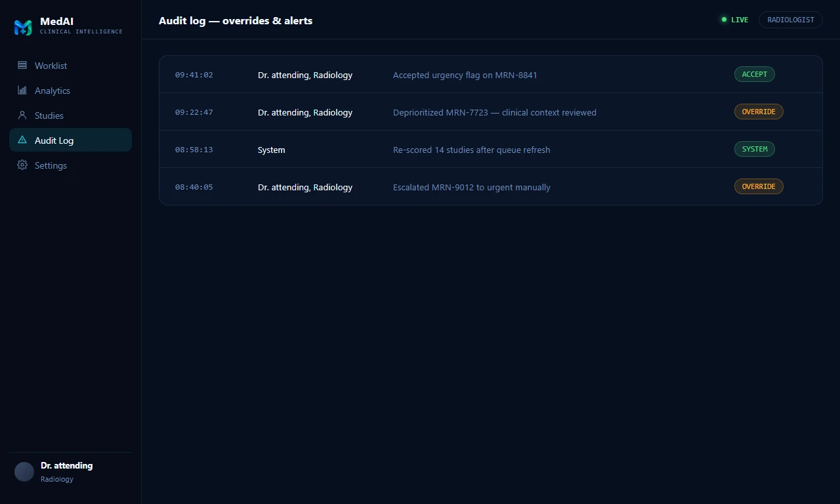The width and height of the screenshot is (840, 504).
Task: Click the green LIVE status dot
Action: (724, 20)
